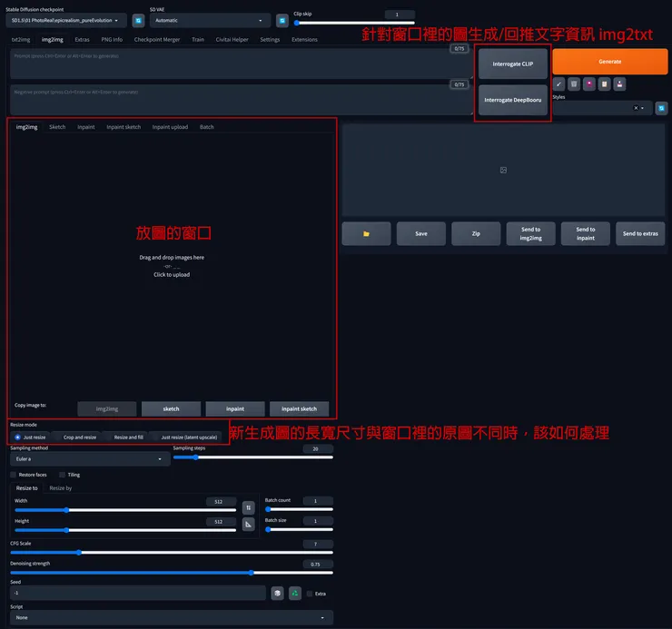Image resolution: width=672 pixels, height=629 pixels.
Task: Enable Tiling checkbox
Action: coord(62,475)
